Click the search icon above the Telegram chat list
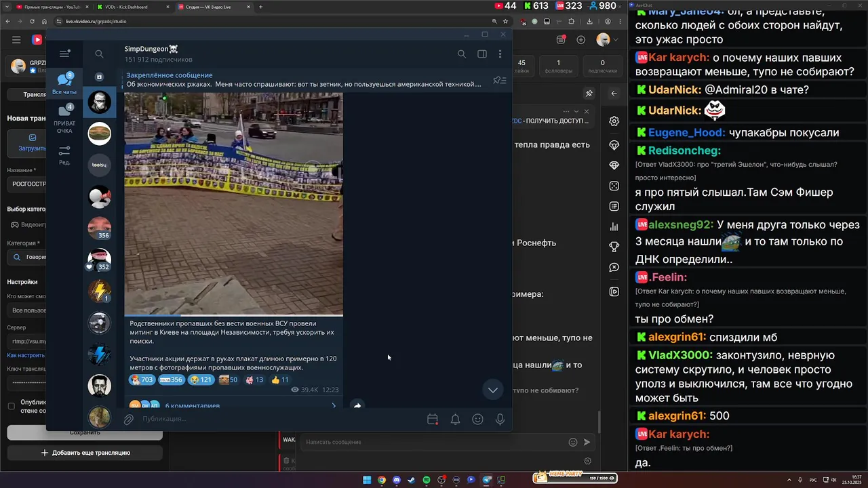Screen dimensions: 868x488 click(99, 54)
